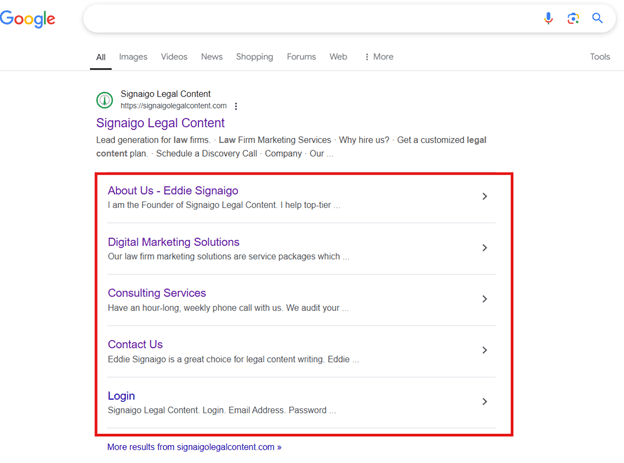Open the three-dot menu beside site URL

(236, 106)
